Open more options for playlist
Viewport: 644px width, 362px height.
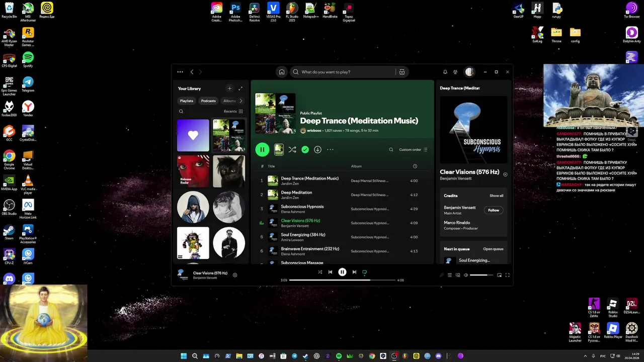330,149
